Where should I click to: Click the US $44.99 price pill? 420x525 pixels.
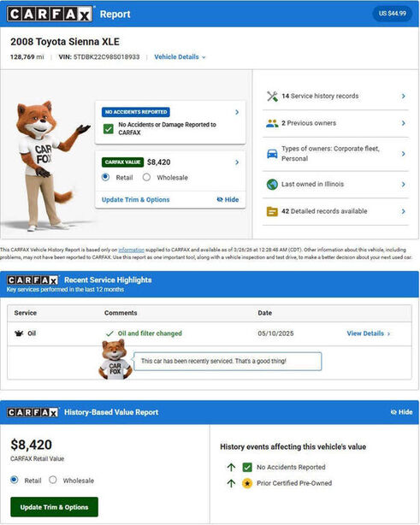point(393,14)
